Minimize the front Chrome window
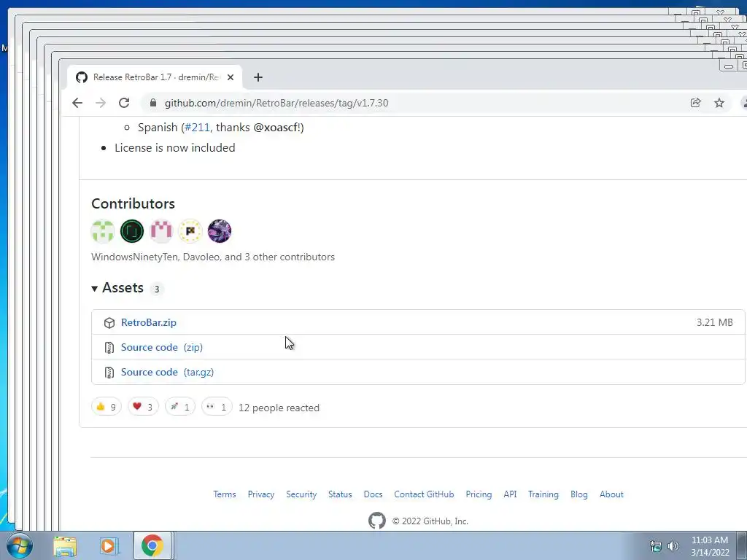This screenshot has height=560, width=747. [729, 66]
